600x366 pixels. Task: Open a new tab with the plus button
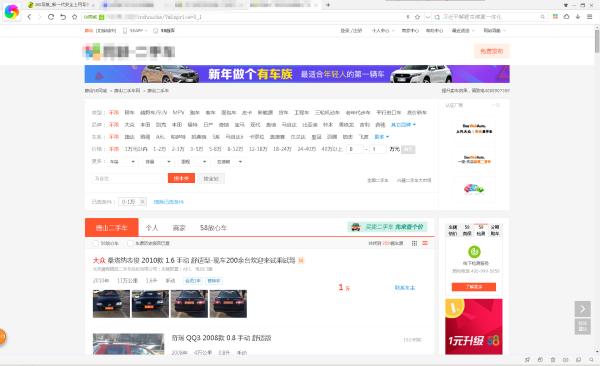(328, 5)
